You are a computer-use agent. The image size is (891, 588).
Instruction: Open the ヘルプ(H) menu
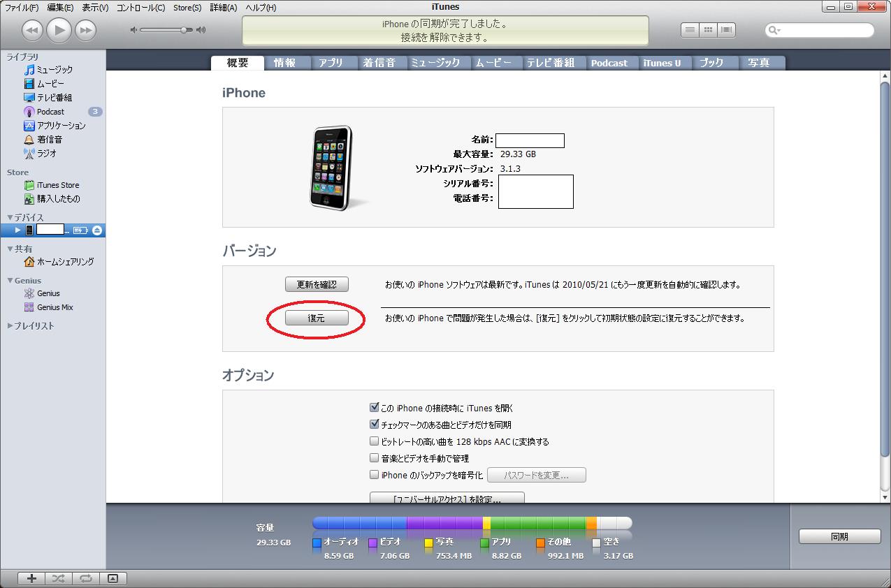261,8
